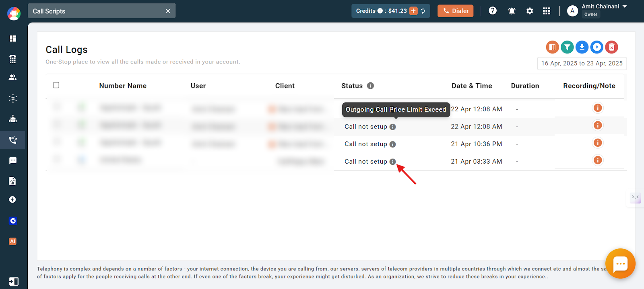Click status info icon in 21 Apr 03:33 AM row
644x289 pixels.
tap(393, 162)
